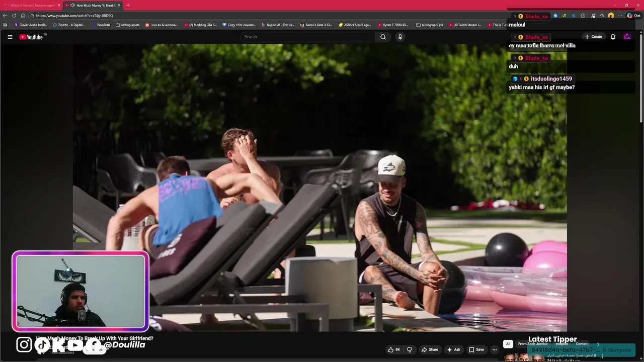Open the more actions three-dot menu

(x=495, y=349)
